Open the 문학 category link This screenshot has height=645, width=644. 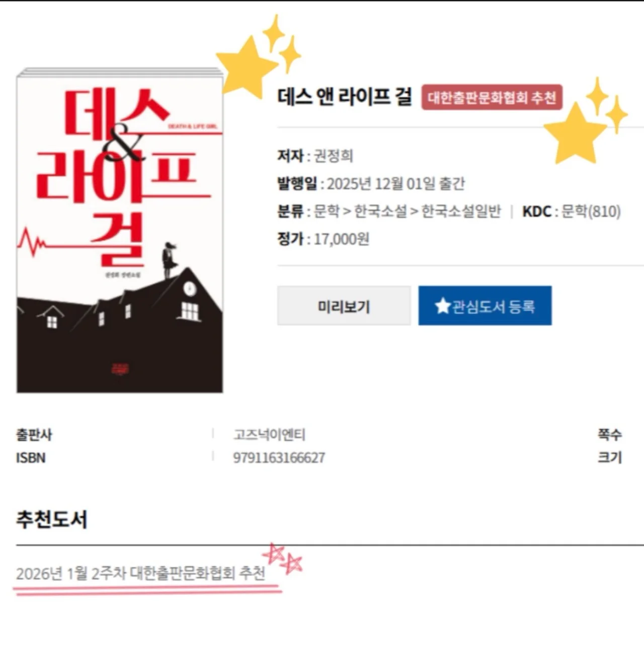[327, 211]
